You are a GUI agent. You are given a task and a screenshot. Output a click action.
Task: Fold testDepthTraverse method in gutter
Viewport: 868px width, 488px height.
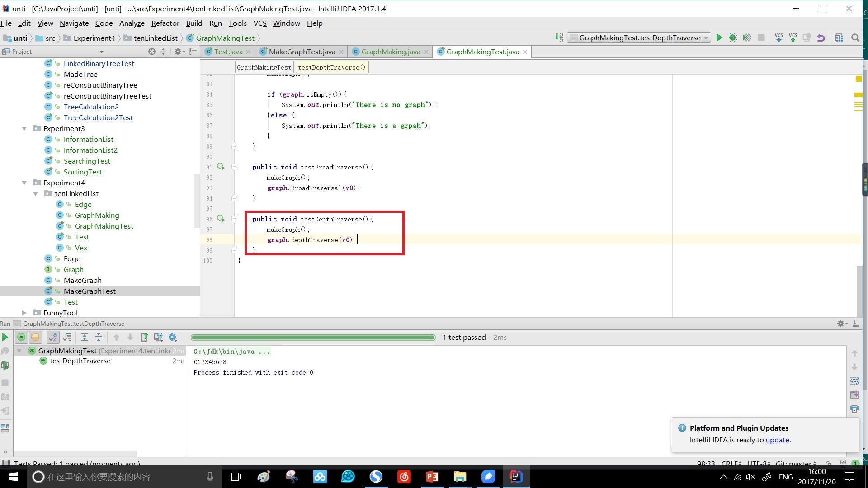[234, 219]
